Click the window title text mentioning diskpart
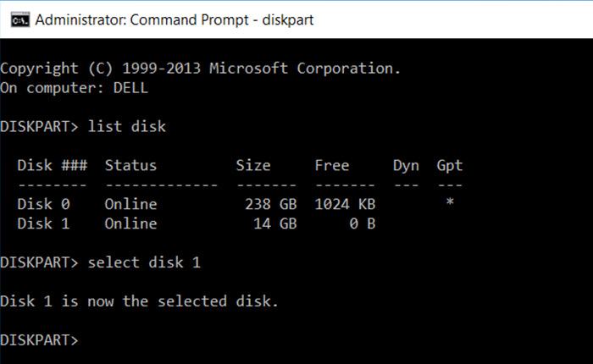The image size is (593, 364). pyautogui.click(x=175, y=20)
